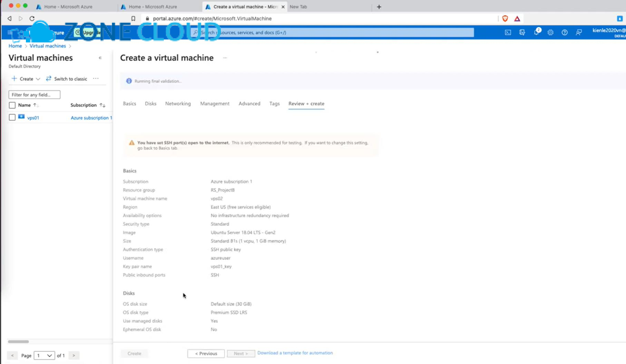Select the checkbox next to vps01
Image resolution: width=626 pixels, height=364 pixels.
coord(12,117)
